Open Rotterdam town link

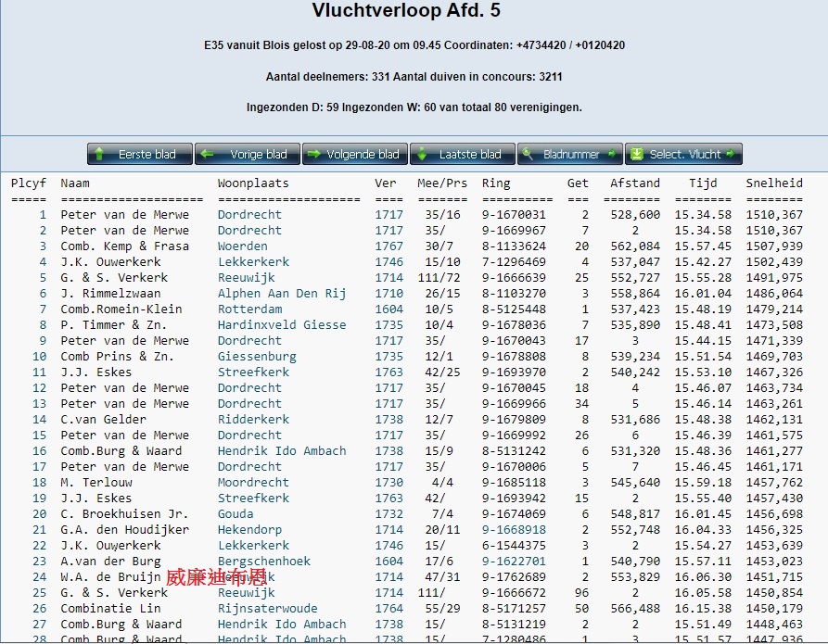249,309
